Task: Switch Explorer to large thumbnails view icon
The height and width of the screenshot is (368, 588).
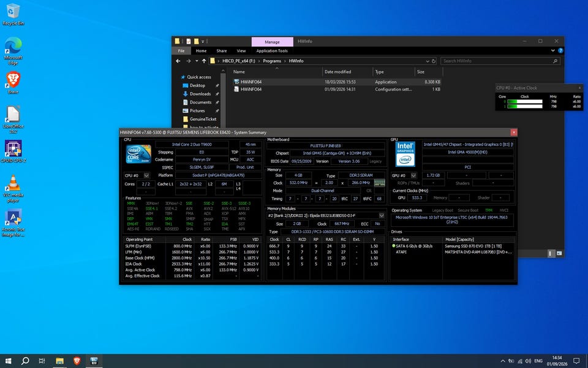Action: tap(559, 253)
